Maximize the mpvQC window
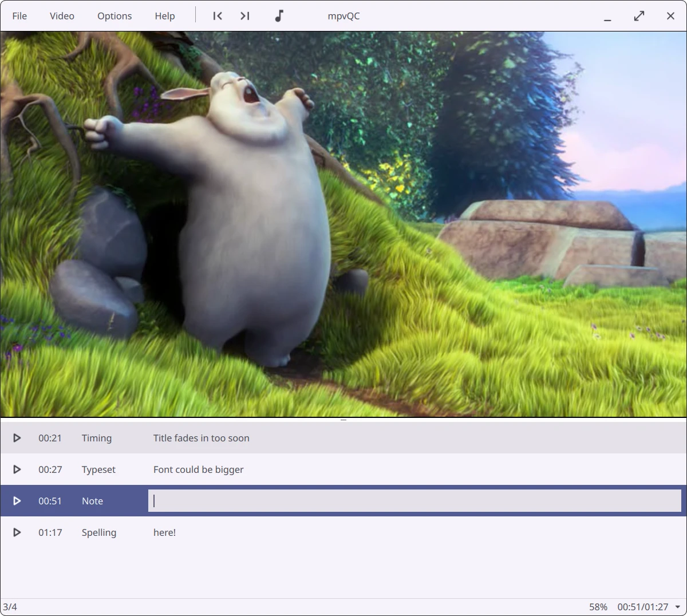687x616 pixels. click(639, 16)
